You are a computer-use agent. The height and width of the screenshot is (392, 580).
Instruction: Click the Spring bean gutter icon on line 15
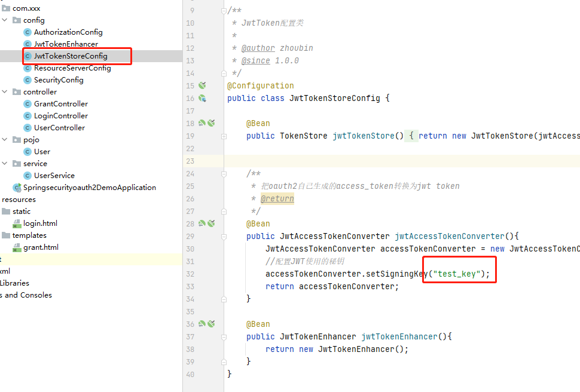coord(202,85)
